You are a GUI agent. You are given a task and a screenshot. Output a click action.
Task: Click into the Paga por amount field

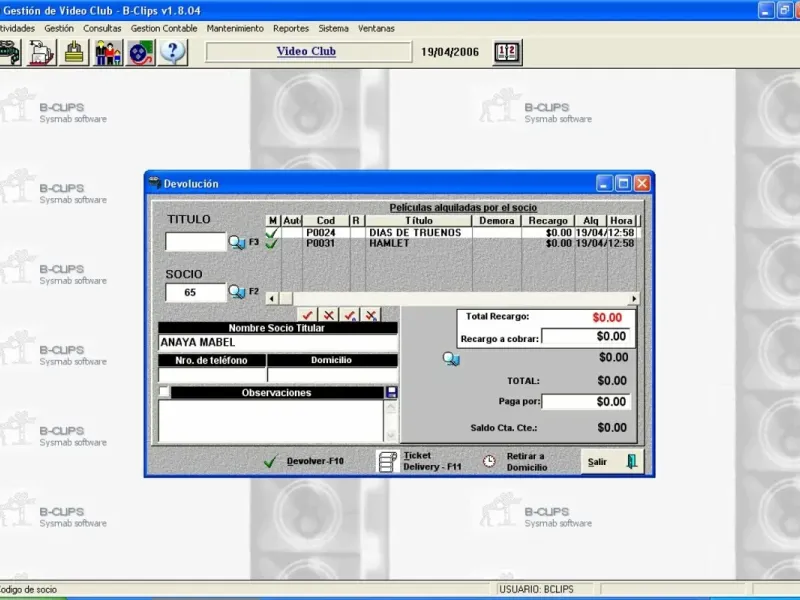coord(586,402)
